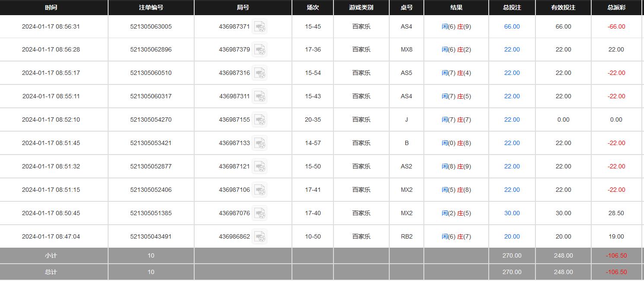This screenshot has width=644, height=281.
Task: Click the 时间 column header
Action: click(51, 7)
